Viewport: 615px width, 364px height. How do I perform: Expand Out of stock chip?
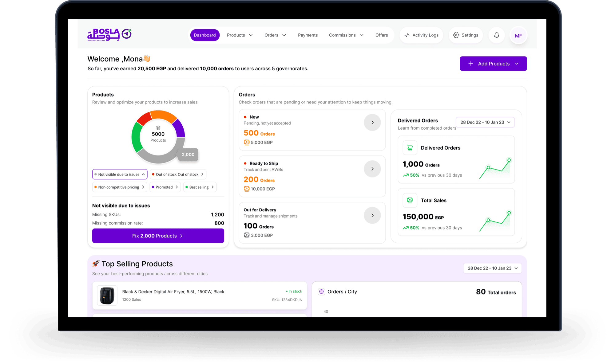click(x=178, y=174)
